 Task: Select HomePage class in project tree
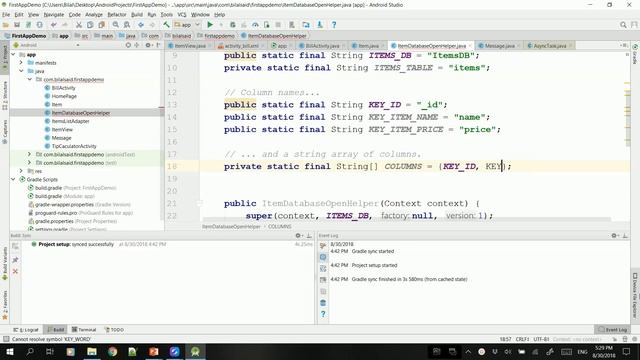64,96
